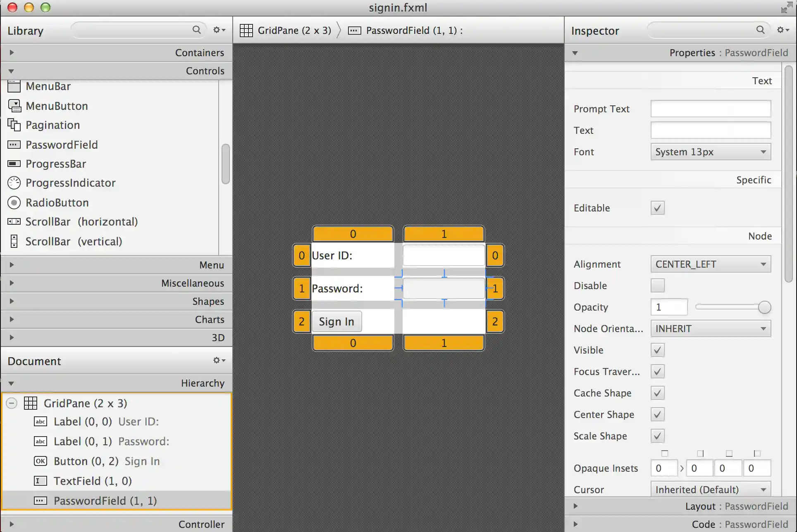Expand the Containers library section
The height and width of the screenshot is (532, 797).
point(12,52)
